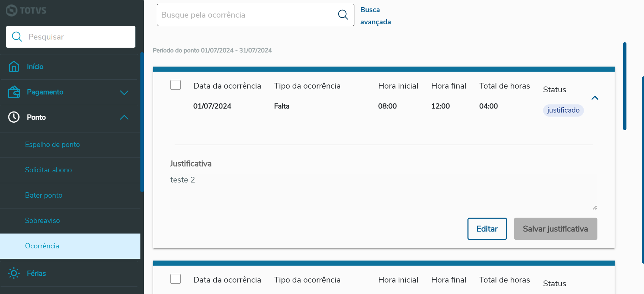644x294 pixels.
Task: Tick the second occurrence card checkbox
Action: pyautogui.click(x=176, y=279)
